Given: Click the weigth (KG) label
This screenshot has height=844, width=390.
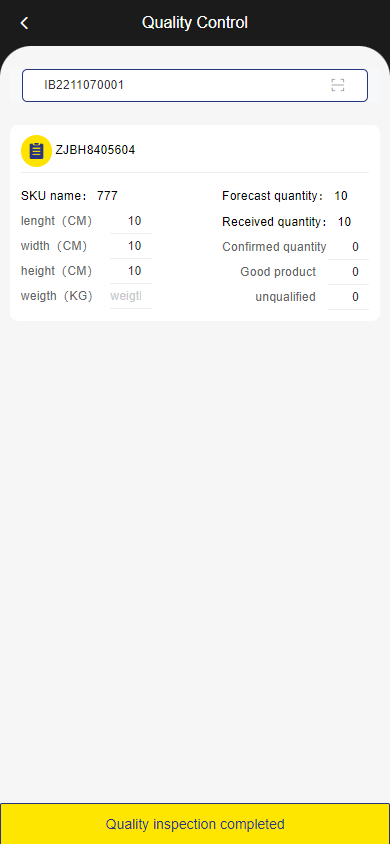Looking at the screenshot, I should pyautogui.click(x=56, y=296).
